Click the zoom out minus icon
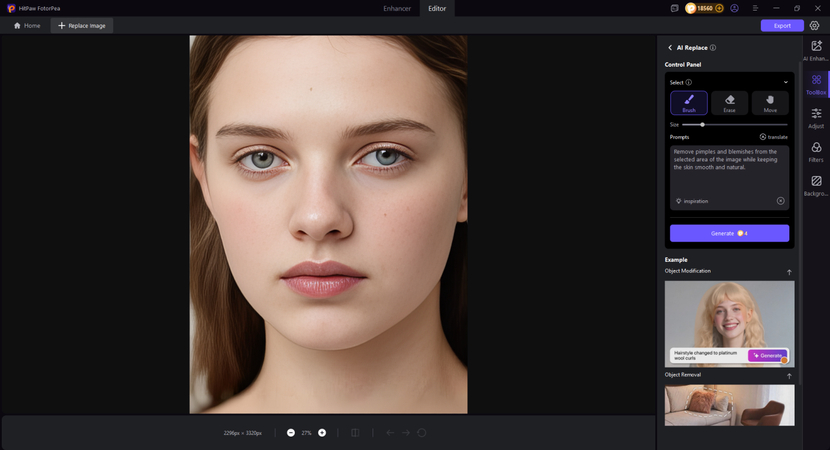 291,432
